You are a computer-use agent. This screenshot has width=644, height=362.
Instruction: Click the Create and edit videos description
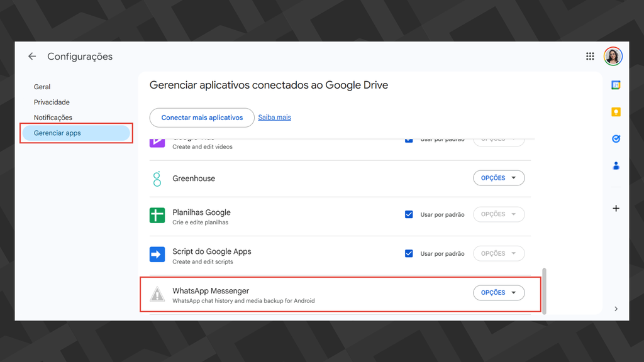(x=203, y=147)
